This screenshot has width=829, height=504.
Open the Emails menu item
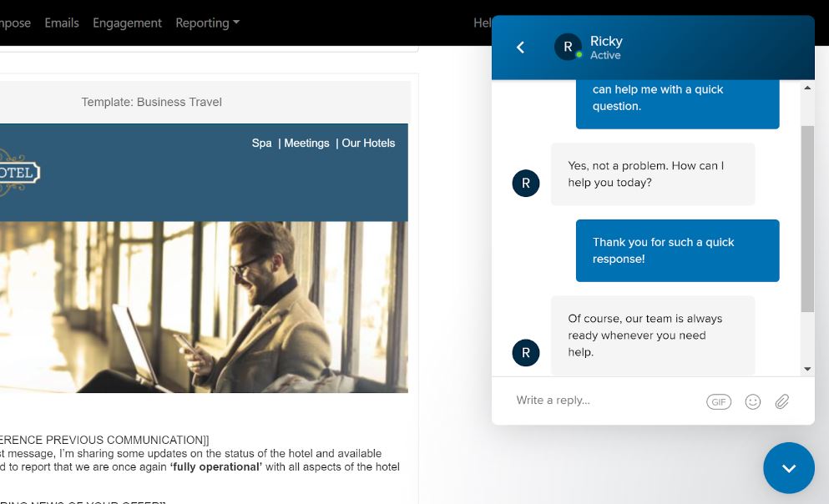pyautogui.click(x=62, y=23)
